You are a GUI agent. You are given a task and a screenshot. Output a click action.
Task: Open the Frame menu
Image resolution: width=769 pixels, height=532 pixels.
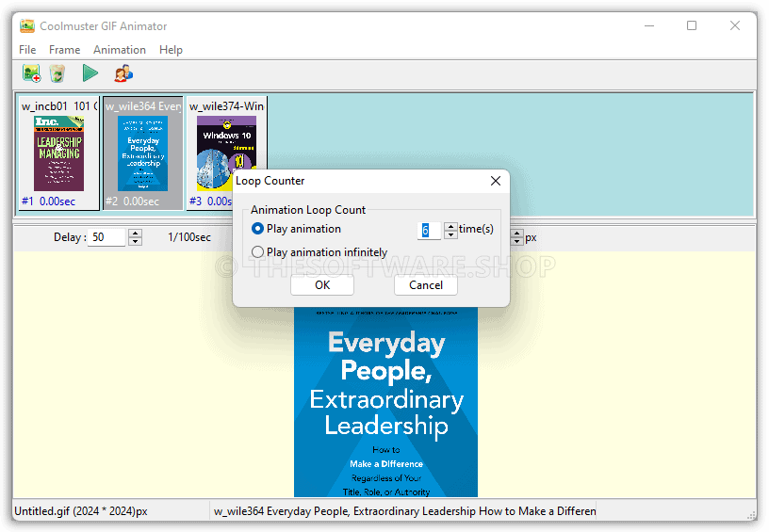coord(65,50)
